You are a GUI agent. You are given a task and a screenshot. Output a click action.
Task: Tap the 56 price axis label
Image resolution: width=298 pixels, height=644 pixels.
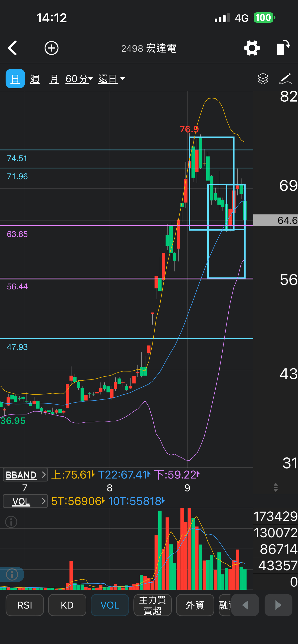289,280
